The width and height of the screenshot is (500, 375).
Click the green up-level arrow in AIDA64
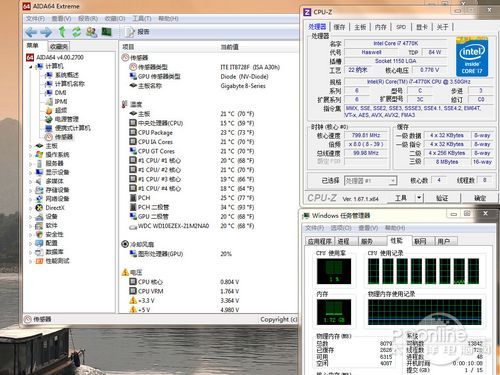[x=62, y=32]
